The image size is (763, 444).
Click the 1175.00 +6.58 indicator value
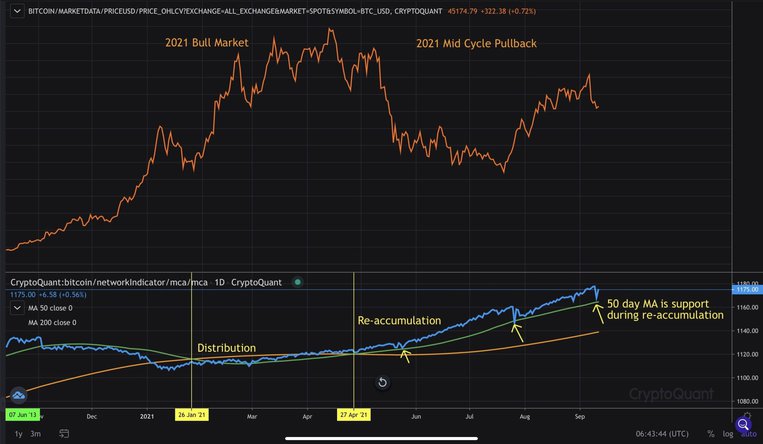click(x=48, y=295)
